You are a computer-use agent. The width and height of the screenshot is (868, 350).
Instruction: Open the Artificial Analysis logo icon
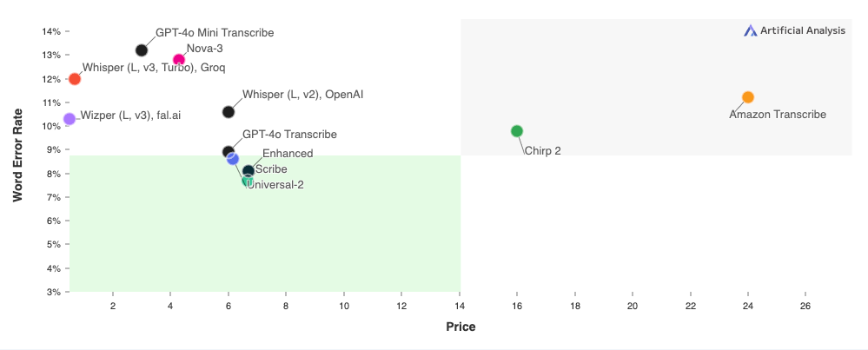[x=750, y=31]
